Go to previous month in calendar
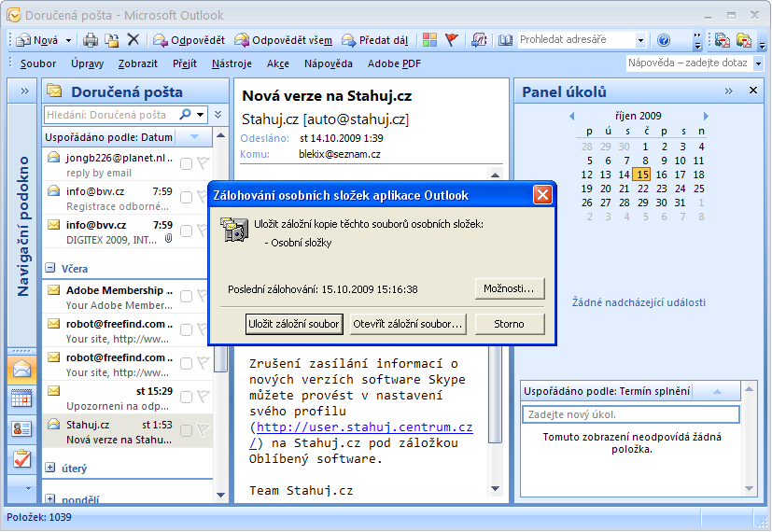This screenshot has height=532, width=772. pos(571,116)
